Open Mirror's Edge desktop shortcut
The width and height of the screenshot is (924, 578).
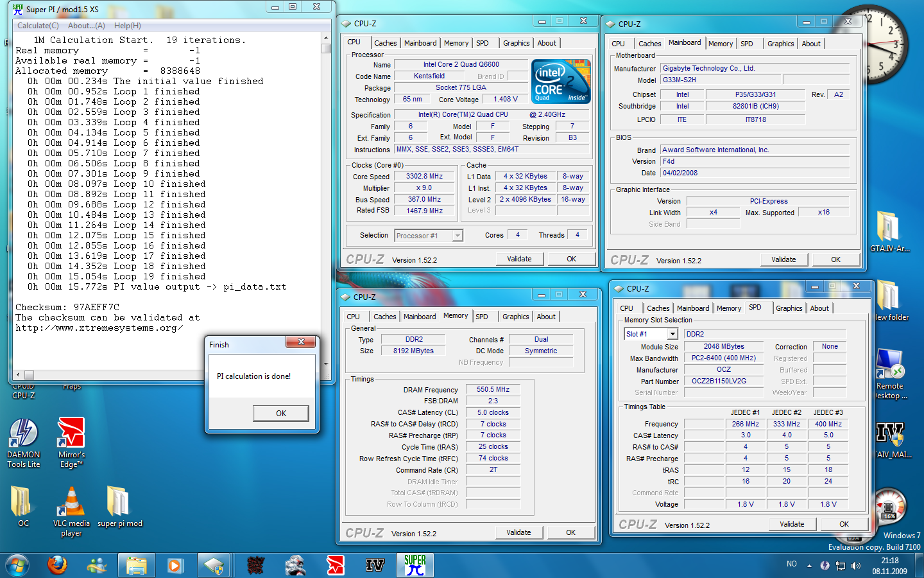(71, 442)
